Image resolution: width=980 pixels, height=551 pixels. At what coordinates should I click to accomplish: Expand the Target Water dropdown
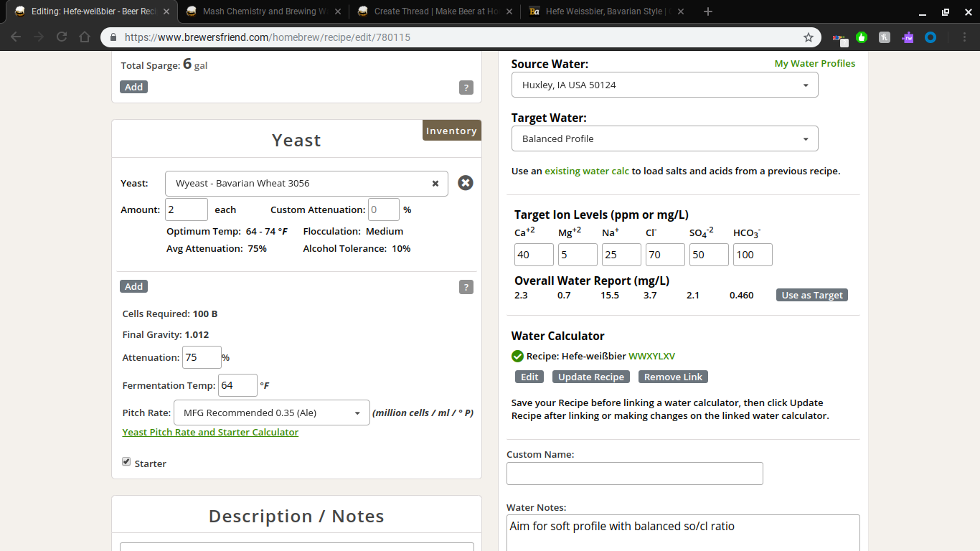[x=664, y=138]
